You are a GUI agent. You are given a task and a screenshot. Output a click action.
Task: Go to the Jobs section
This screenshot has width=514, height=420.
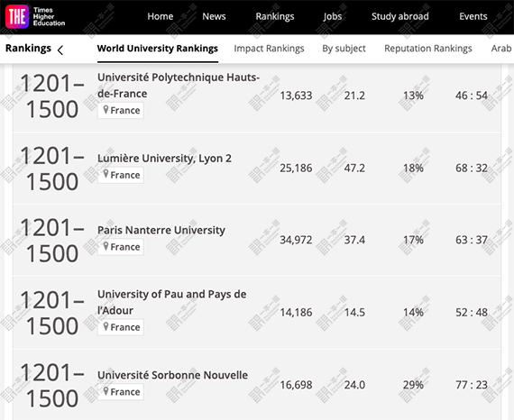[x=333, y=16]
